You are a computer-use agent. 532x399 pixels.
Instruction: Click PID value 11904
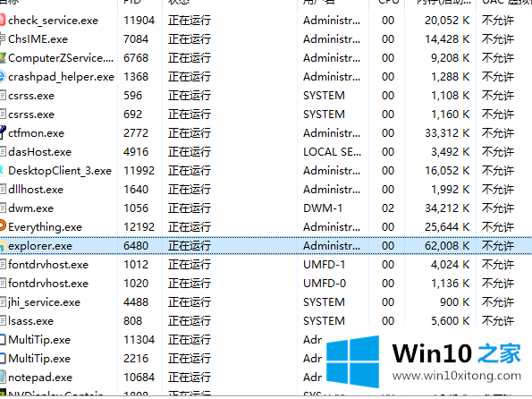tap(139, 21)
